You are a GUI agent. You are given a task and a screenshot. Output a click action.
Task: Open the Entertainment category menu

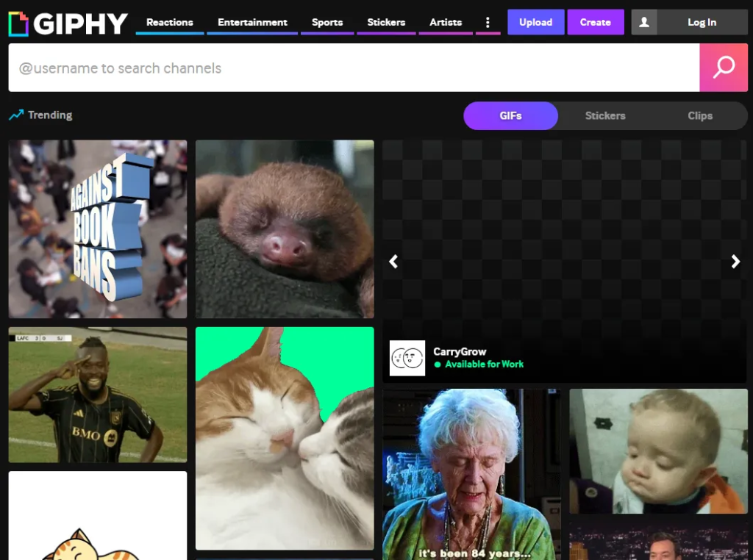252,22
